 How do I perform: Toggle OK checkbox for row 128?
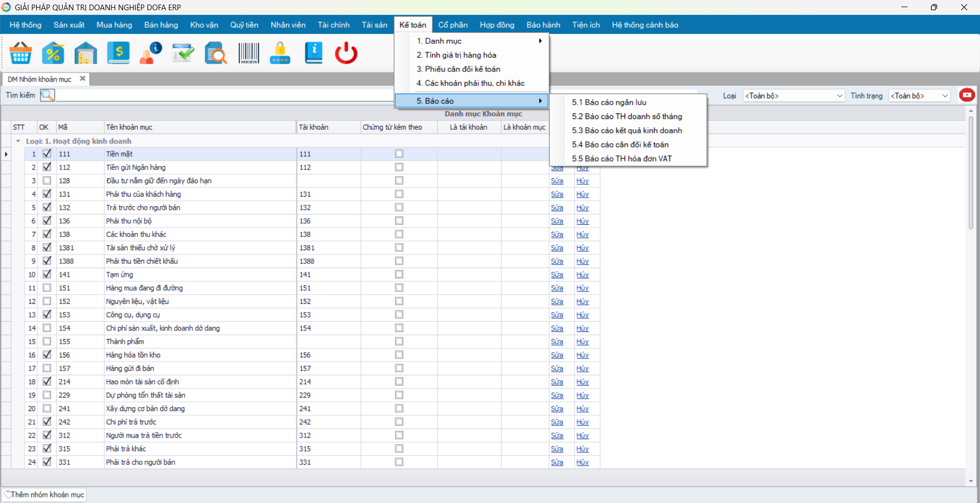47,180
